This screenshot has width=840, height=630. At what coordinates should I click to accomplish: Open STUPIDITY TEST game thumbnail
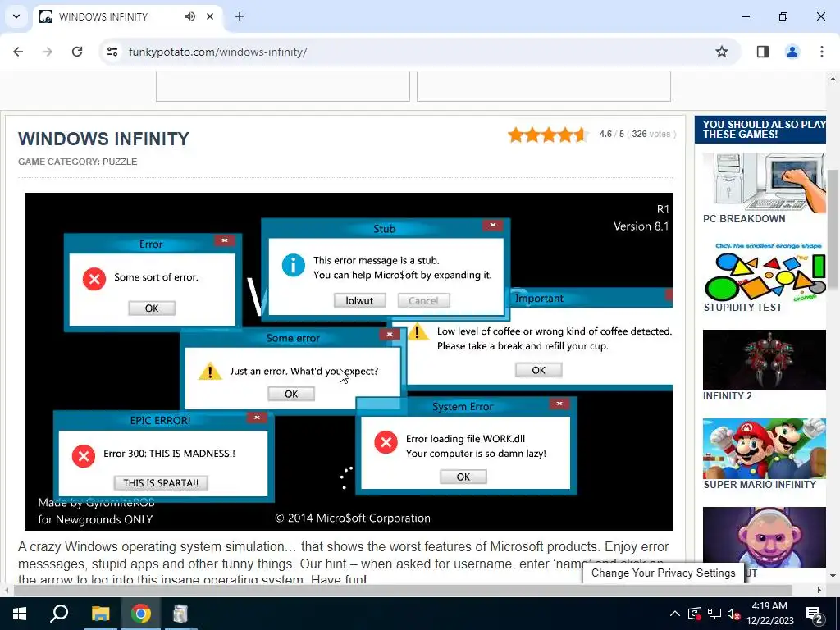[x=764, y=272]
